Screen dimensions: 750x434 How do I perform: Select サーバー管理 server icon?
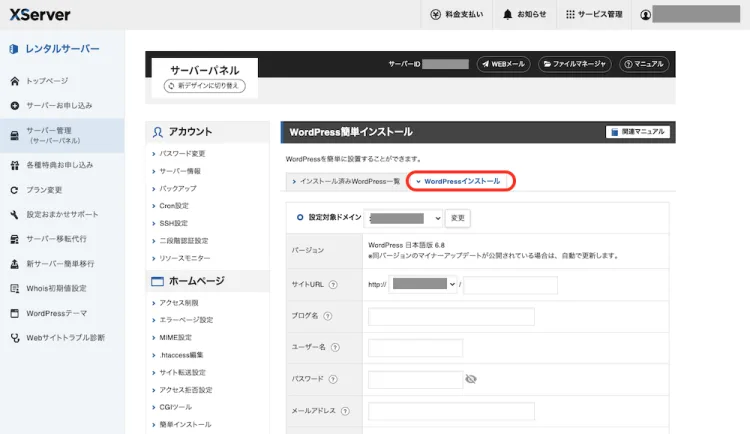point(15,135)
